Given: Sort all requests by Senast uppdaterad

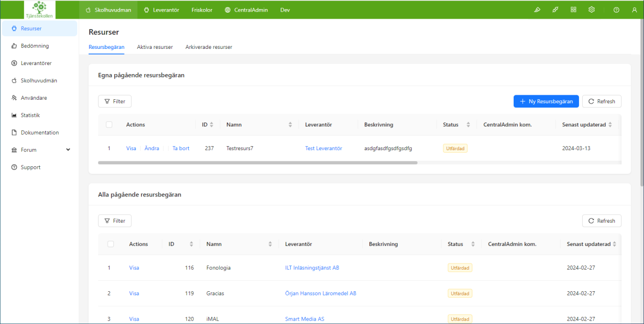Looking at the screenshot, I should 615,244.
